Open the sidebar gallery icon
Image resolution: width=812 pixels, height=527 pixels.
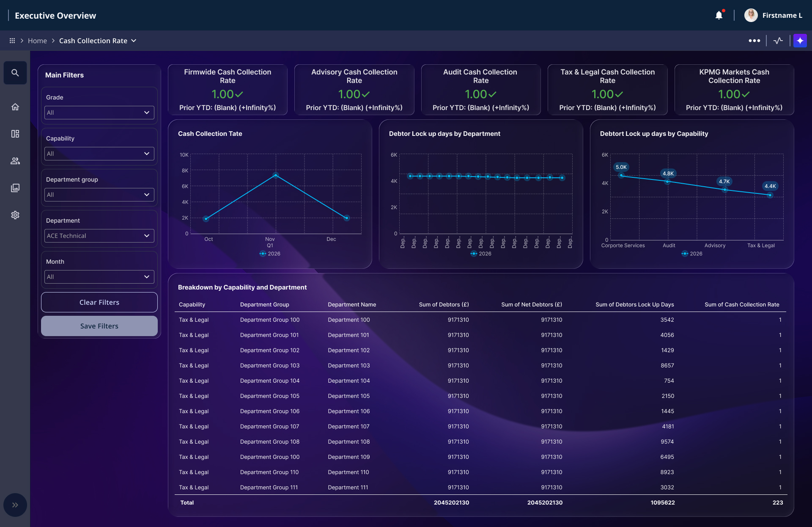point(15,188)
